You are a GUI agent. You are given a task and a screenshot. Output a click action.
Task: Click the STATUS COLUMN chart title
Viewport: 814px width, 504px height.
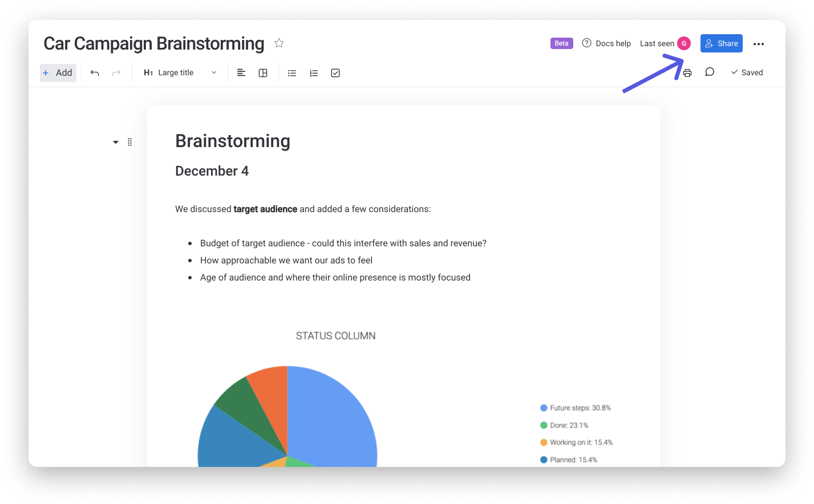(336, 336)
